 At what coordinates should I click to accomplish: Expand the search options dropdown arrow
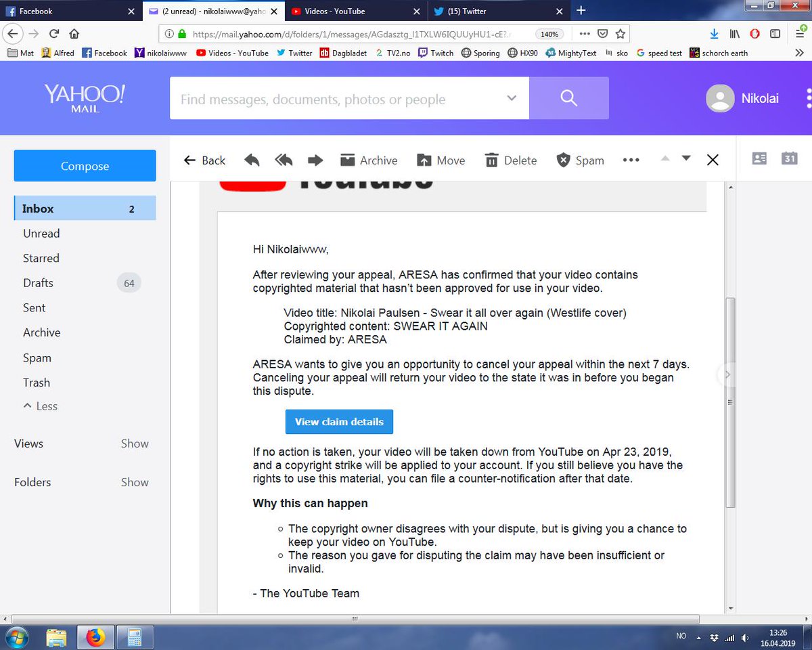[x=512, y=98]
